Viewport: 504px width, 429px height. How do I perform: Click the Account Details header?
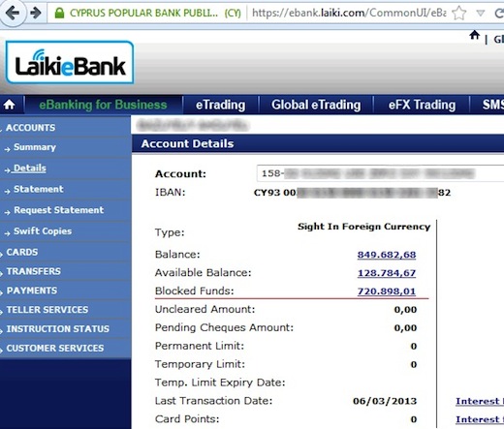187,143
